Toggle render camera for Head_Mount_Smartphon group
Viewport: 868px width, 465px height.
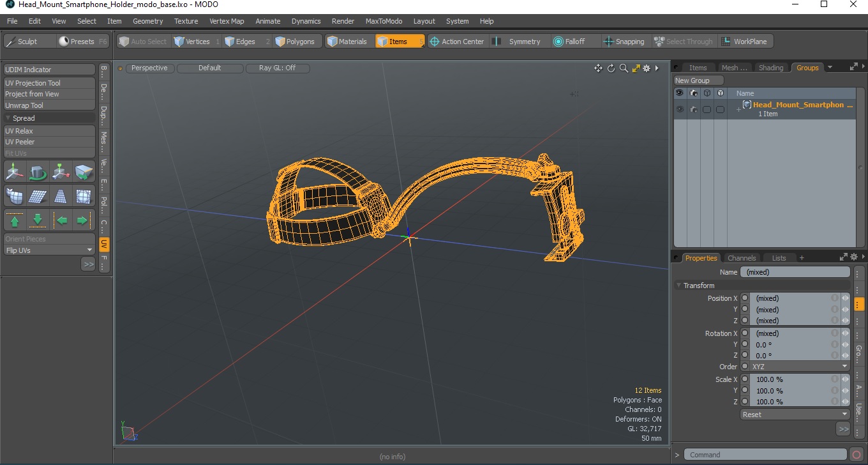(x=694, y=109)
